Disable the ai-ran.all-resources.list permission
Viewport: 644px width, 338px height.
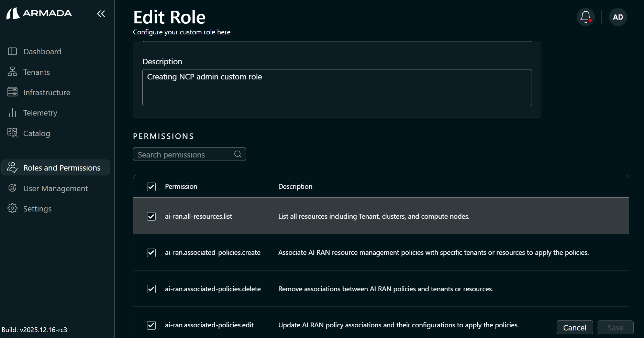[x=151, y=216]
